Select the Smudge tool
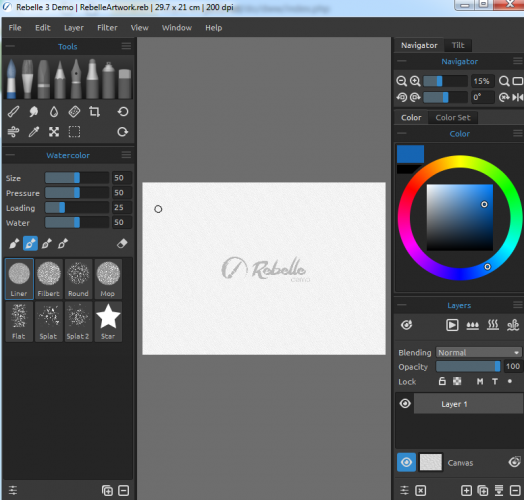This screenshot has height=500, width=524. tap(33, 112)
